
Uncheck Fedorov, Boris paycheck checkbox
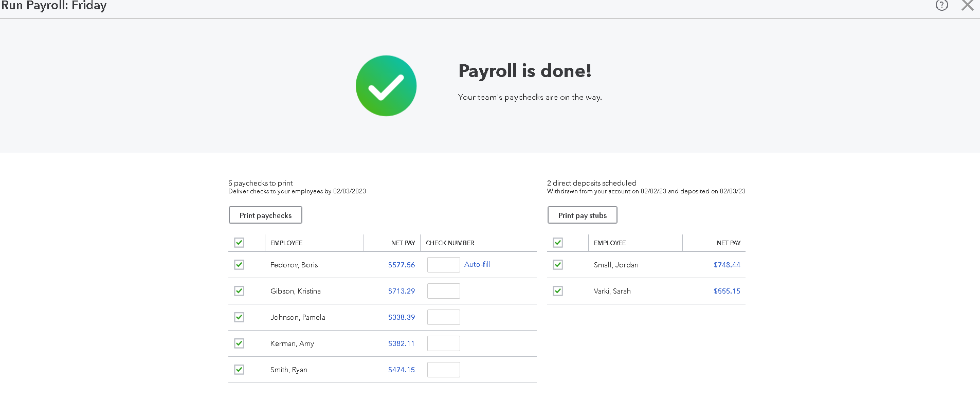tap(239, 265)
